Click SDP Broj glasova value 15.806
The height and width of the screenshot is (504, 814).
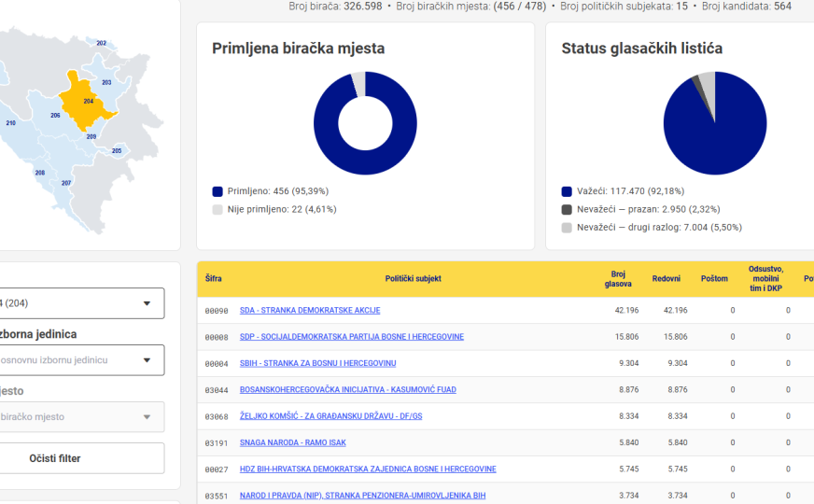(x=626, y=337)
